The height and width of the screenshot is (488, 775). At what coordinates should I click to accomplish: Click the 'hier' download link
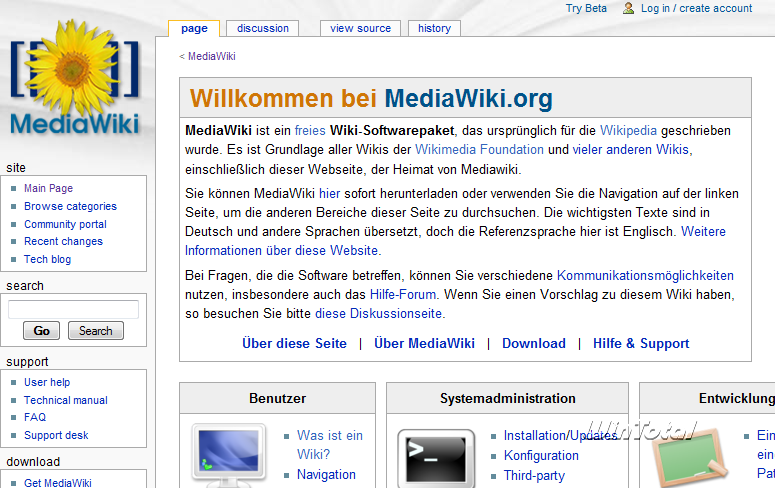tap(330, 193)
